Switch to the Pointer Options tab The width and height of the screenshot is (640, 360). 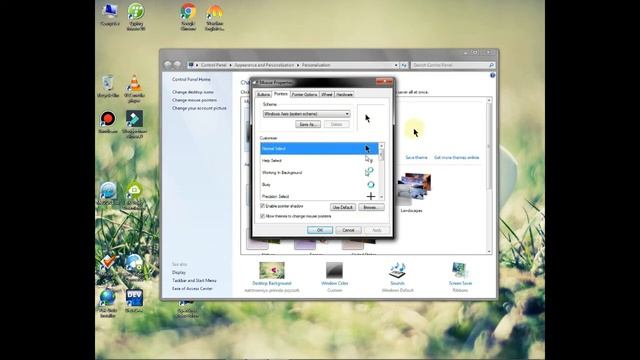tap(304, 94)
